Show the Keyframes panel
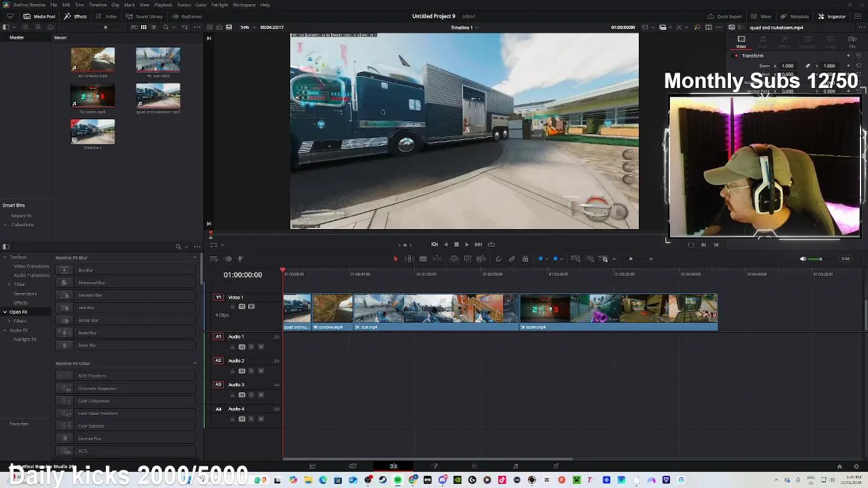 click(188, 16)
